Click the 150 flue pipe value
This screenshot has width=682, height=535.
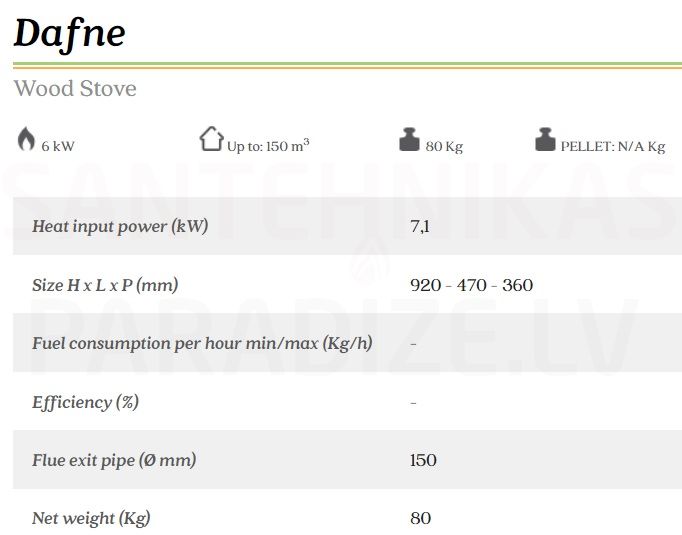[423, 460]
